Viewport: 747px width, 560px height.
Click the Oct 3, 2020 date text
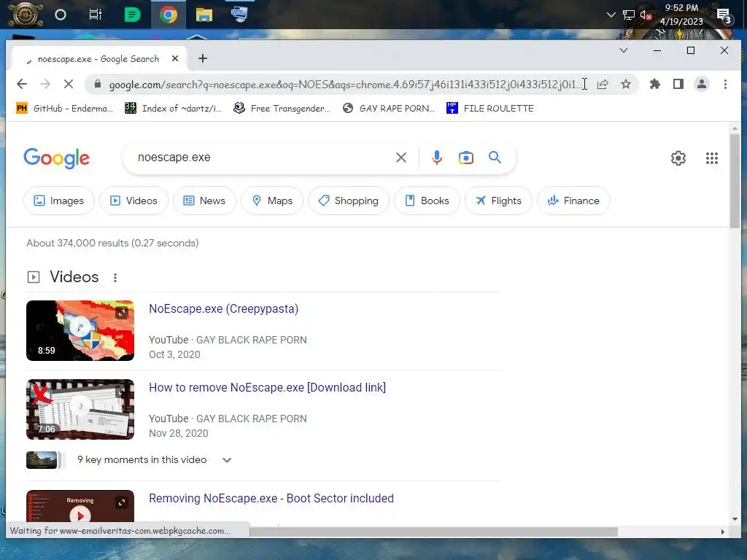[x=174, y=355]
